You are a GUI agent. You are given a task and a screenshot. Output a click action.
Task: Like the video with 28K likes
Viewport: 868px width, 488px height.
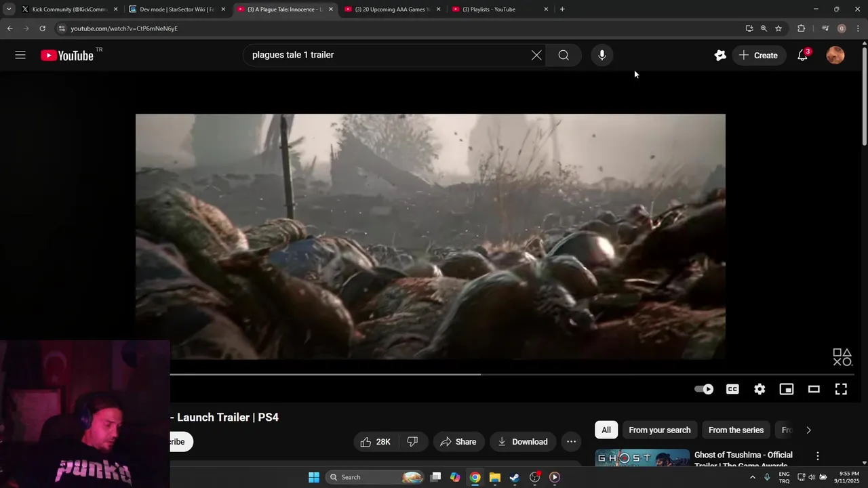(376, 442)
